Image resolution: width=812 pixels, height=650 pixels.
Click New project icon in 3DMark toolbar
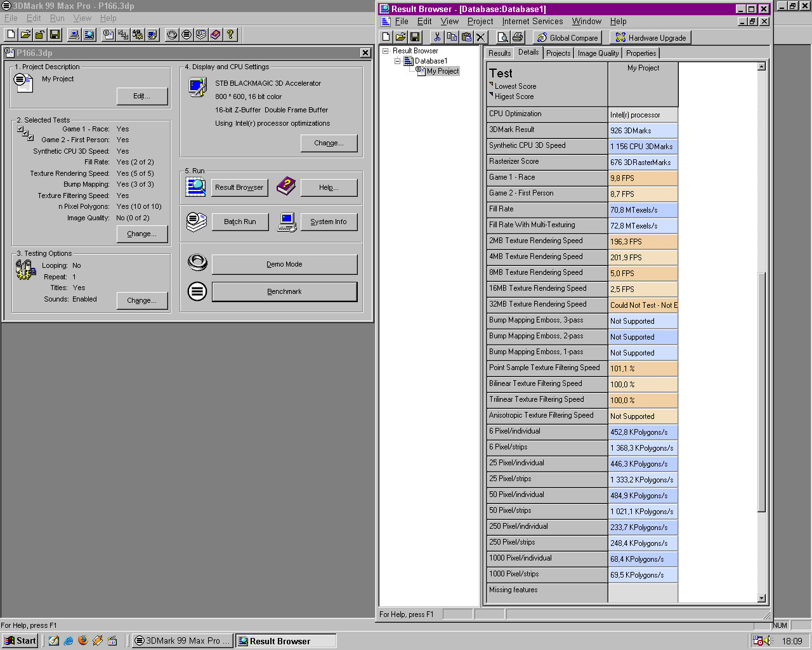(11, 34)
